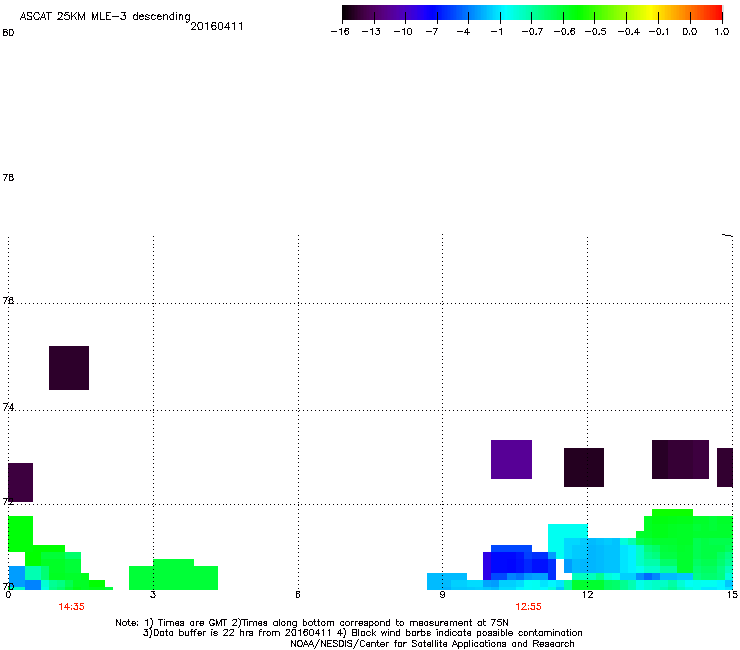This screenshot has height=650, width=740.
Task: Click the -4 color scale label
Action: 463,32
